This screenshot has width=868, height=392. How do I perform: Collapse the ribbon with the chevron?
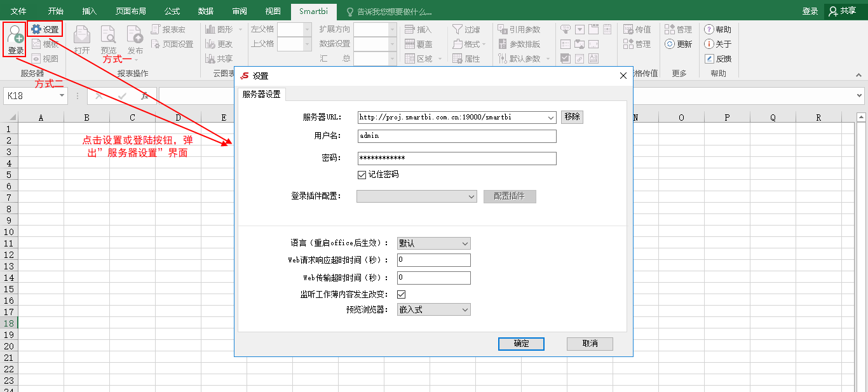(859, 74)
